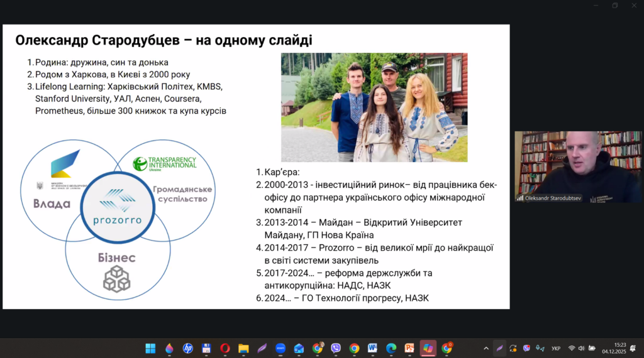Click the Prozorro logo on slide
644x358 pixels.
coord(117,207)
